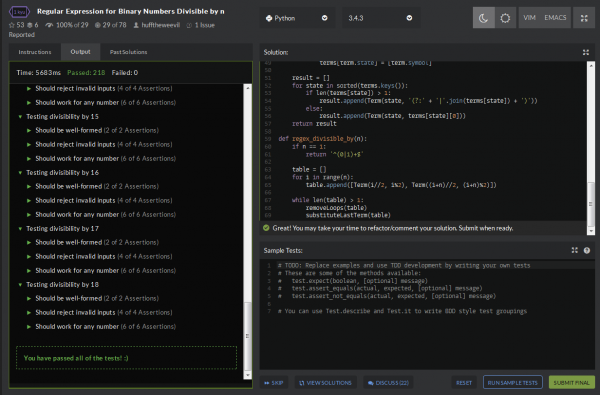Open author huffthewevil profile link
The height and width of the screenshot is (395, 600).
(x=160, y=25)
